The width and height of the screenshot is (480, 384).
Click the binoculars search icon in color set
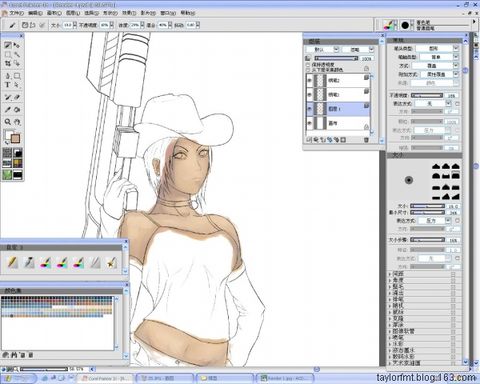(x=14, y=355)
